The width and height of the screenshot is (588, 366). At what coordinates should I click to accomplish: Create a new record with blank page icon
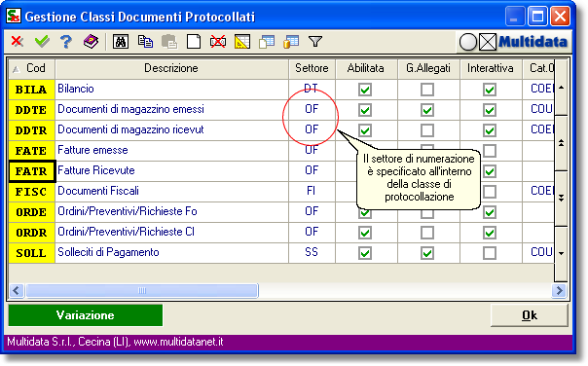tap(194, 42)
